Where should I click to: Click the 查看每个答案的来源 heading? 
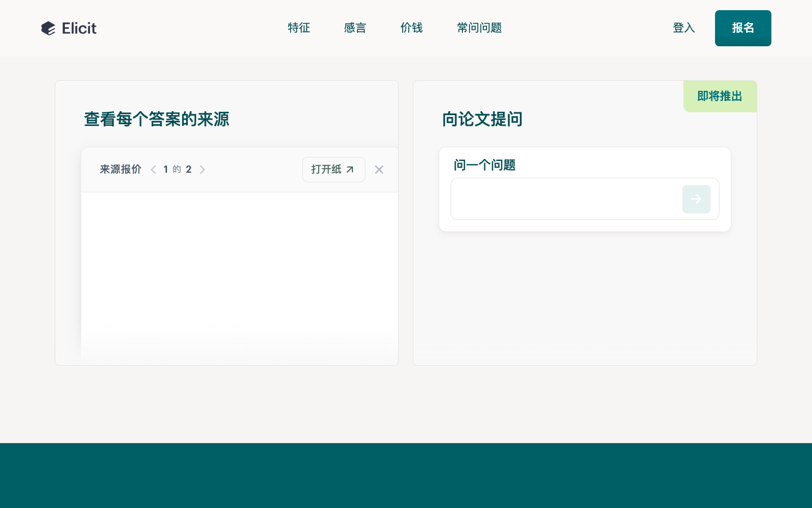[x=157, y=119]
